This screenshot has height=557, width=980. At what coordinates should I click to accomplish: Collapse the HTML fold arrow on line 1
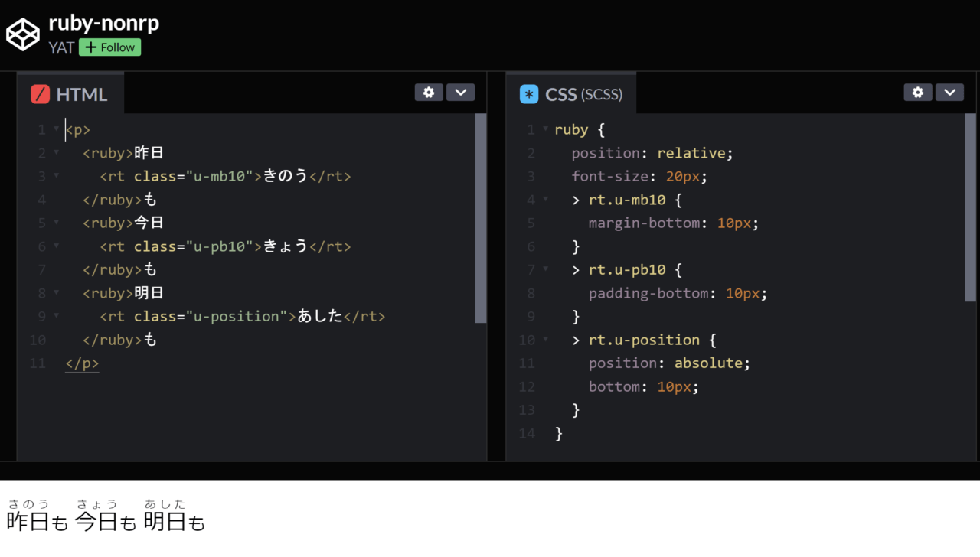tap(56, 129)
